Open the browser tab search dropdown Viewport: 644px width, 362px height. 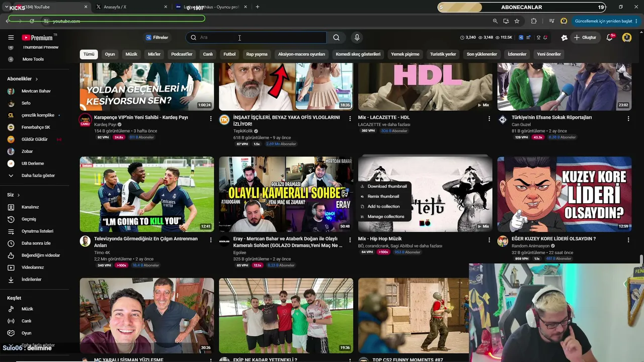7,7
